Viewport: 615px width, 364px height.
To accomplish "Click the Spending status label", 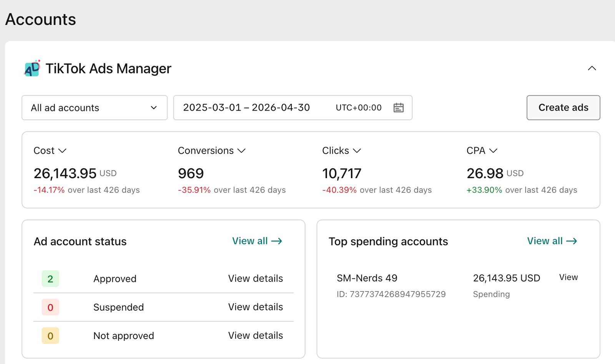I will [491, 294].
